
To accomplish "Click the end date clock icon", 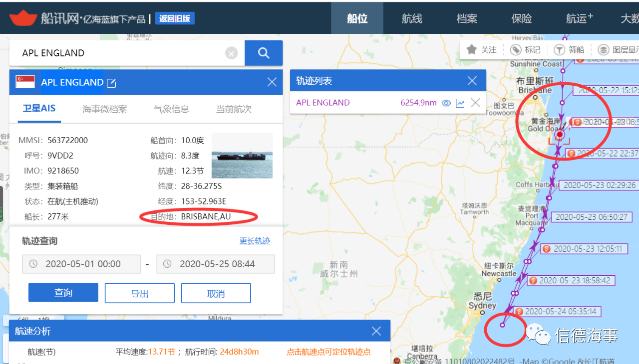I will pyautogui.click(x=168, y=264).
